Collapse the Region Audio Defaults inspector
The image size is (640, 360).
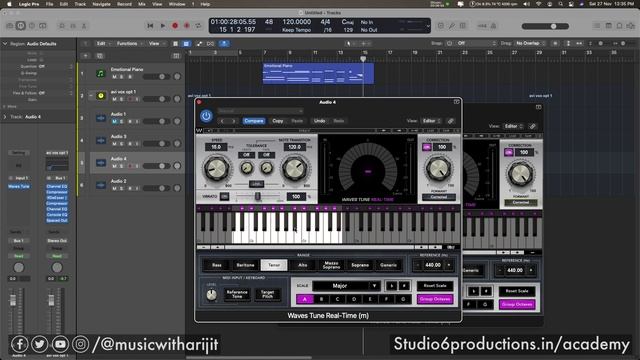[x=5, y=44]
